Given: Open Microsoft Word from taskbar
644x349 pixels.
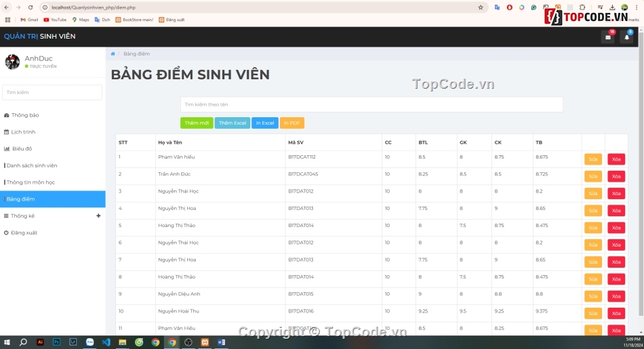Looking at the screenshot, I should (222, 342).
